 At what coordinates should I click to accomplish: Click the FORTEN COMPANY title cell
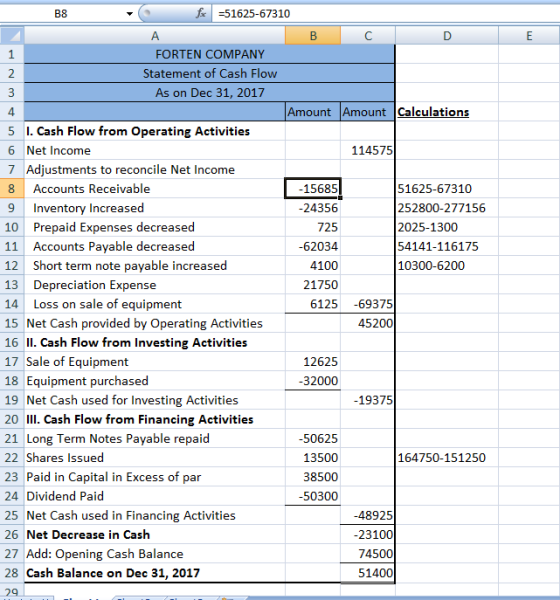click(209, 54)
